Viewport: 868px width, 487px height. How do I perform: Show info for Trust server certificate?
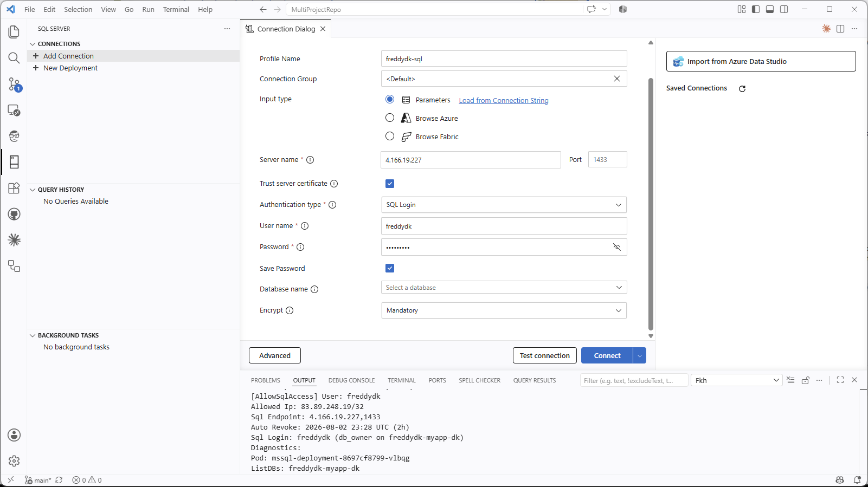point(334,184)
